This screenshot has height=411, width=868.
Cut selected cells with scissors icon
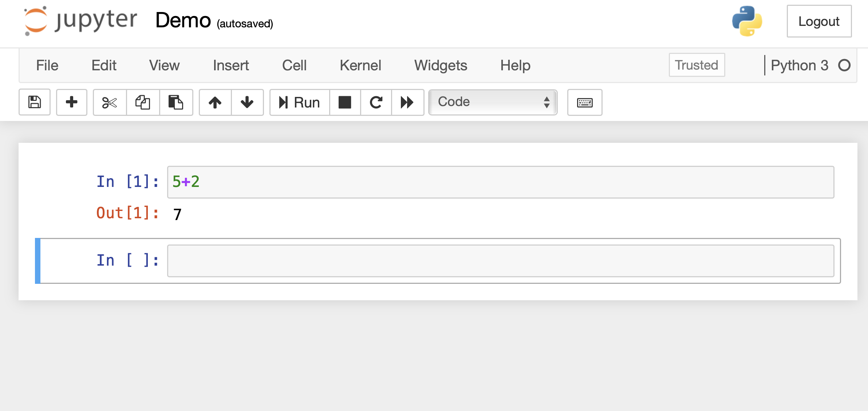click(x=110, y=102)
